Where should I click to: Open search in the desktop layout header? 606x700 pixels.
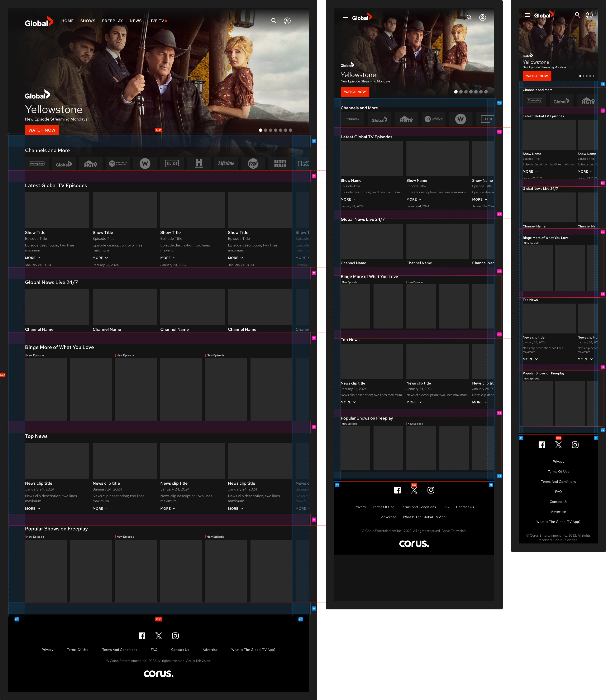(x=274, y=21)
